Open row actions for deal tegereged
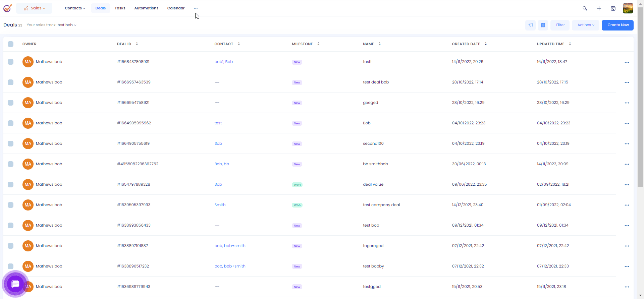Screen dimensions: 644x299 [627, 246]
